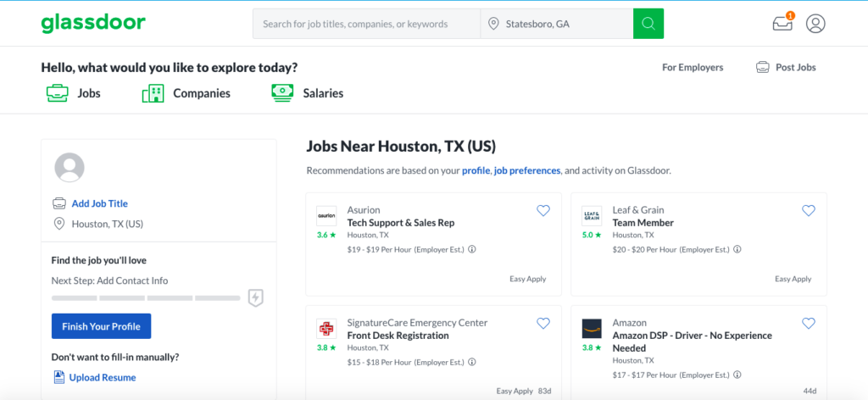Save the Amazon DSP job with heart
Screen dimensions: 868x400
809,323
